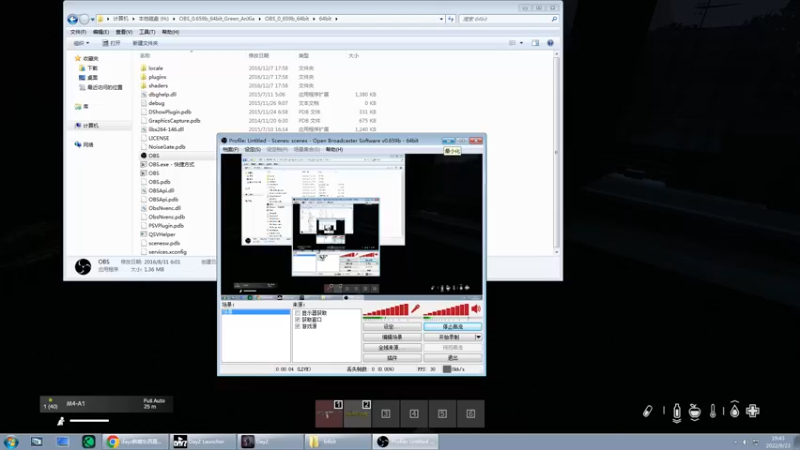Click the refresh icon beside address bar
800x450 pixels.
pyautogui.click(x=451, y=19)
